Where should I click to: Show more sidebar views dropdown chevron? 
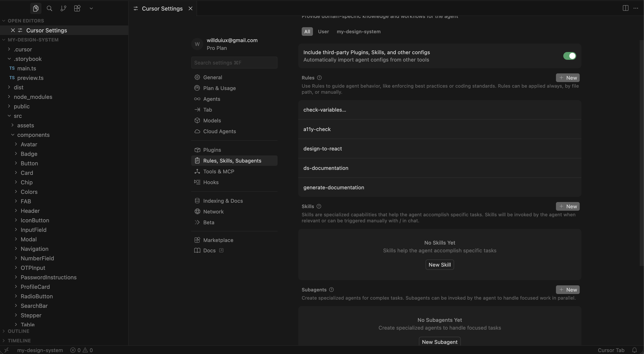(x=91, y=8)
